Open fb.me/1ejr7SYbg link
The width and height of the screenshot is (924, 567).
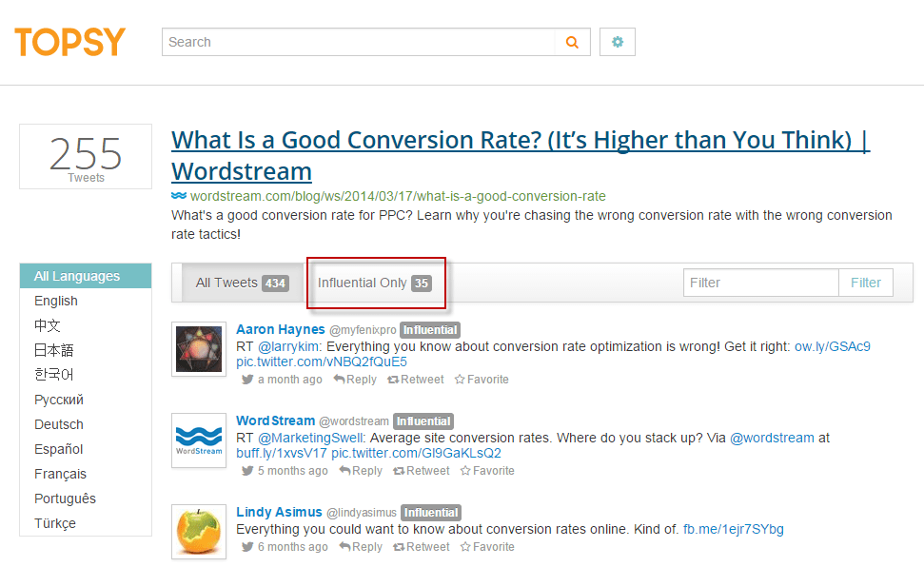pos(733,529)
